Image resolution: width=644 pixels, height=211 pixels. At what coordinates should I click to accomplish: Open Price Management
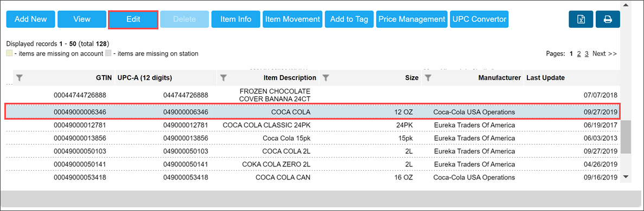pos(412,20)
